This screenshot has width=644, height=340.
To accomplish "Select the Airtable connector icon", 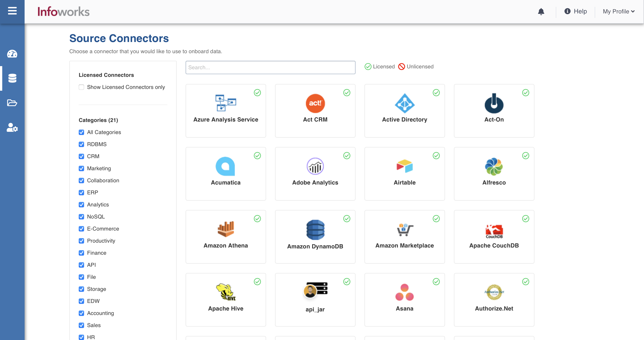I will click(405, 166).
